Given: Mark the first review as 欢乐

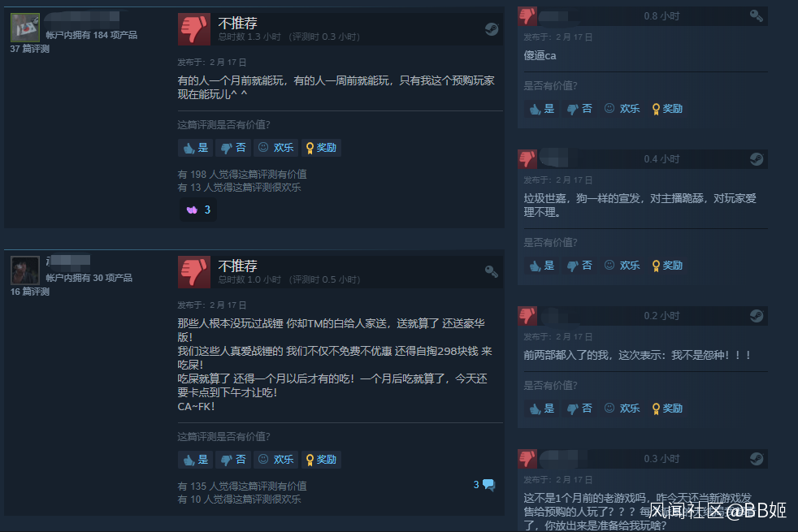Looking at the screenshot, I should (275, 148).
